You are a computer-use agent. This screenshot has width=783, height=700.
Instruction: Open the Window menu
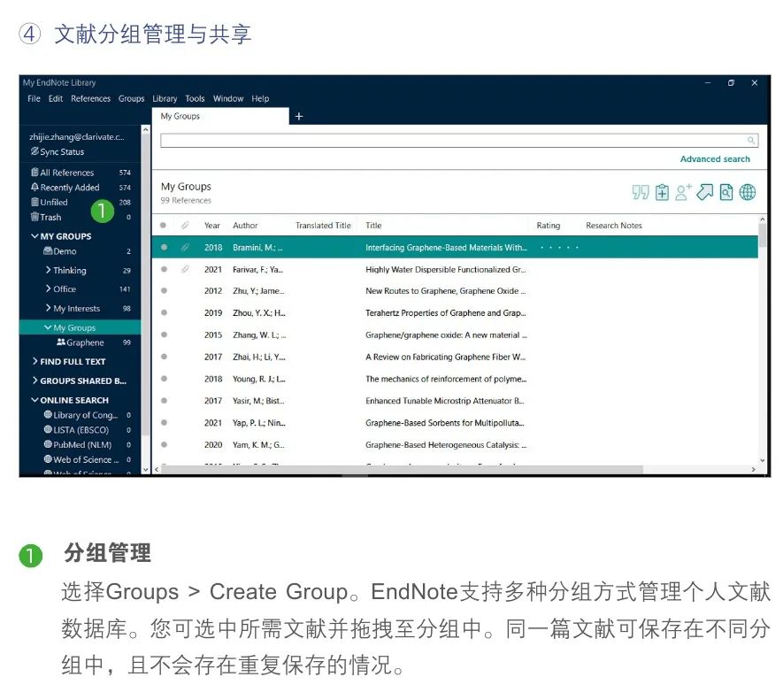228,98
